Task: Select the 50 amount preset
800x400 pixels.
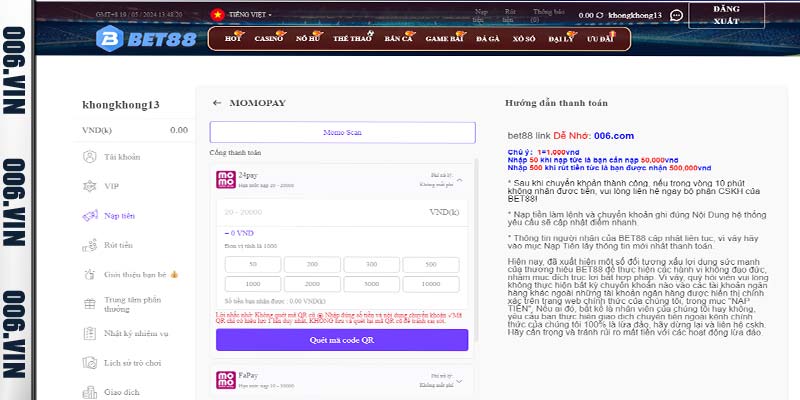Action: 253,264
